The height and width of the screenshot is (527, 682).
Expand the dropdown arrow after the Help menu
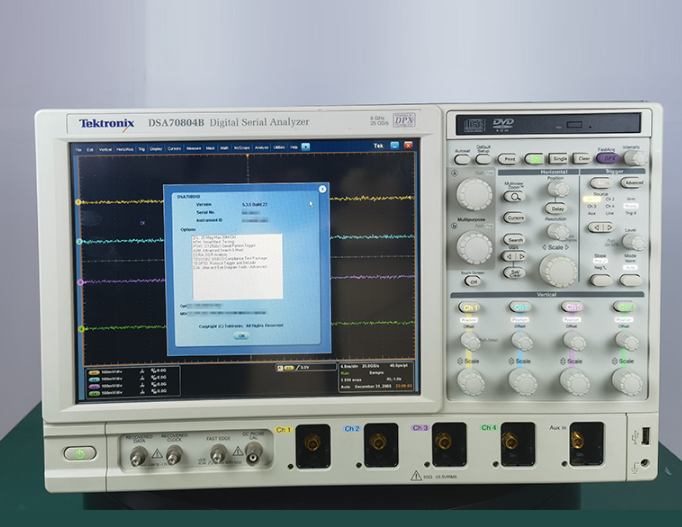[305, 147]
